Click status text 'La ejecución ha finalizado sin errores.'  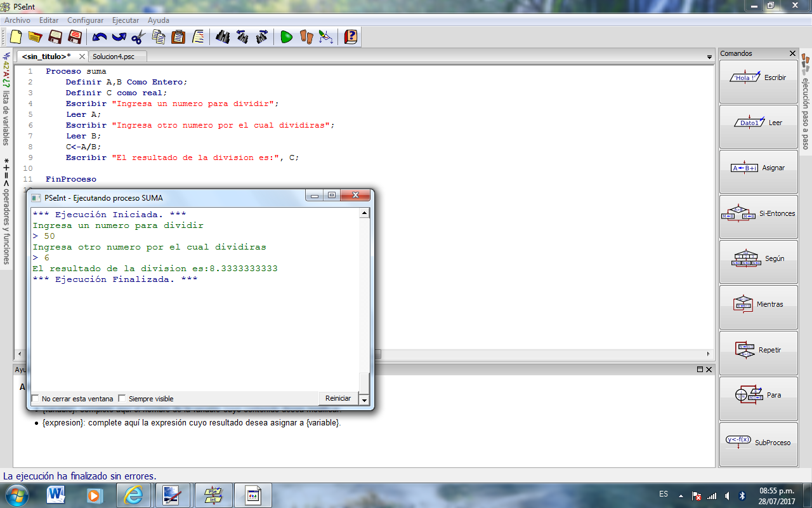(x=80, y=476)
